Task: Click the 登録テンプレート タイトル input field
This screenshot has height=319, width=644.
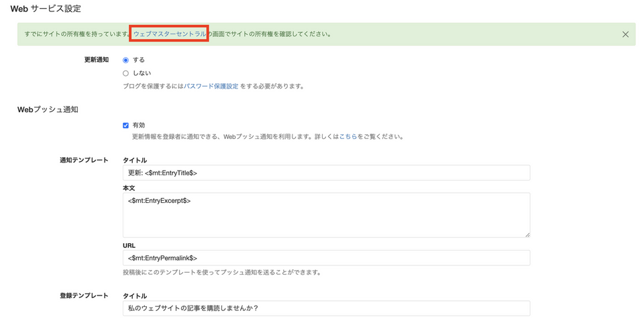Action: 326,308
